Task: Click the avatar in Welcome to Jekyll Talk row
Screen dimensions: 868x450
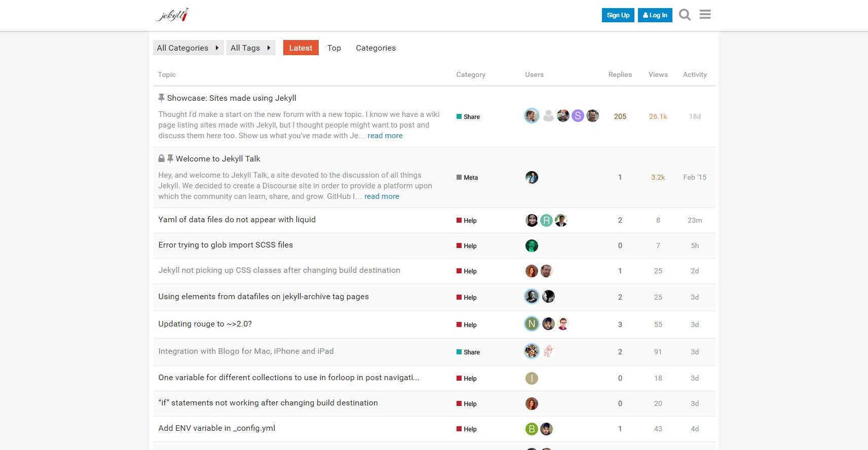Action: pyautogui.click(x=532, y=177)
